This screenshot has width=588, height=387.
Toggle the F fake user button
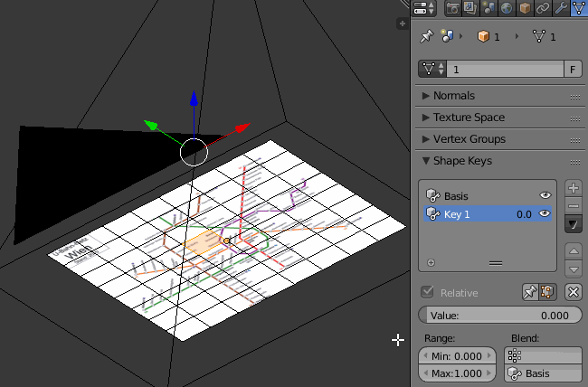pos(573,69)
